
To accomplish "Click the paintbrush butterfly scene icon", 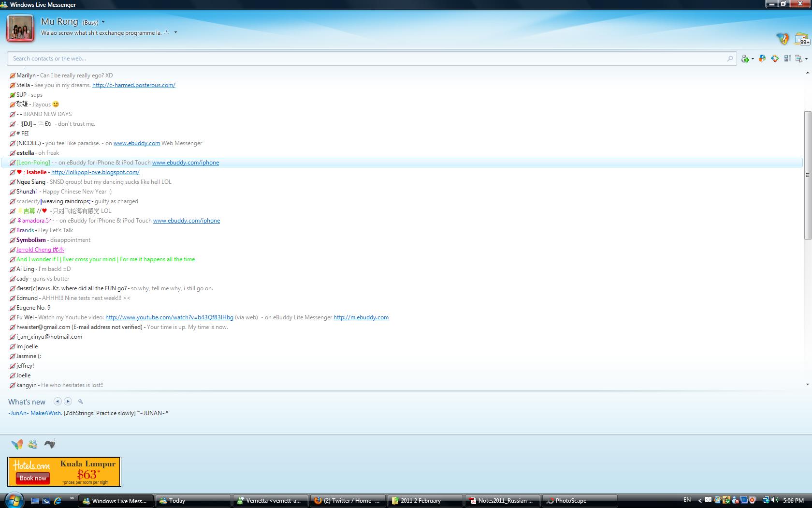I will tap(782, 39).
